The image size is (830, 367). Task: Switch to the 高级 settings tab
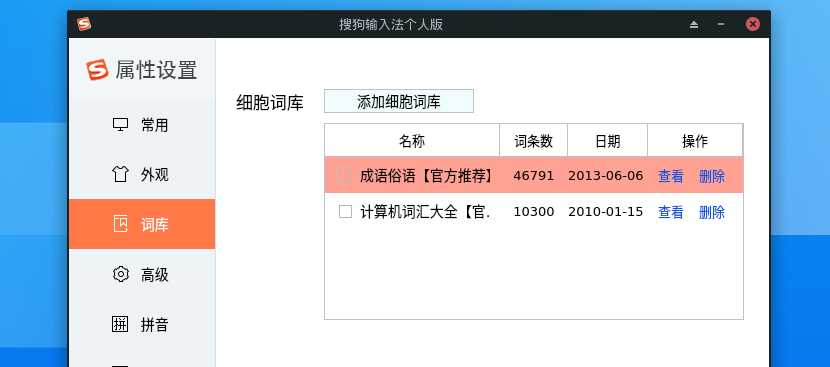pyautogui.click(x=142, y=274)
